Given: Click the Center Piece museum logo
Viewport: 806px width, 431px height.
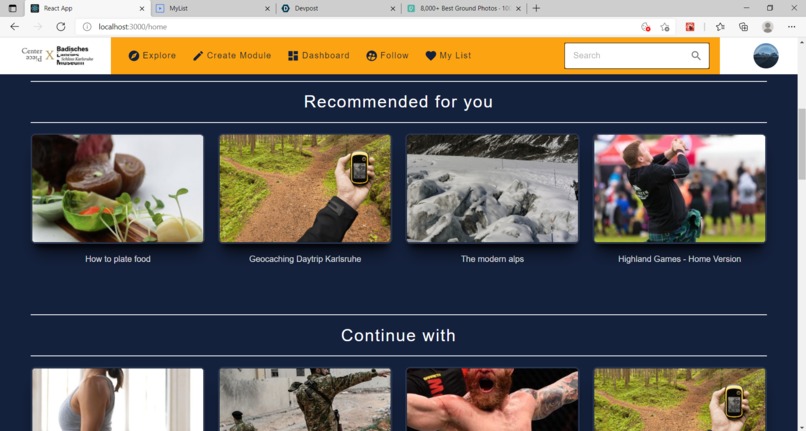Looking at the screenshot, I should (x=58, y=56).
